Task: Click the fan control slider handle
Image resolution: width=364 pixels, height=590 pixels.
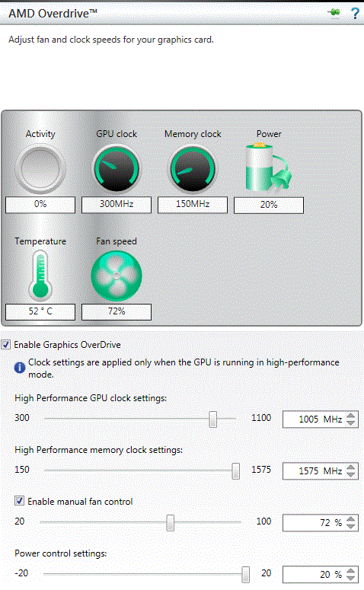Action: tap(170, 523)
